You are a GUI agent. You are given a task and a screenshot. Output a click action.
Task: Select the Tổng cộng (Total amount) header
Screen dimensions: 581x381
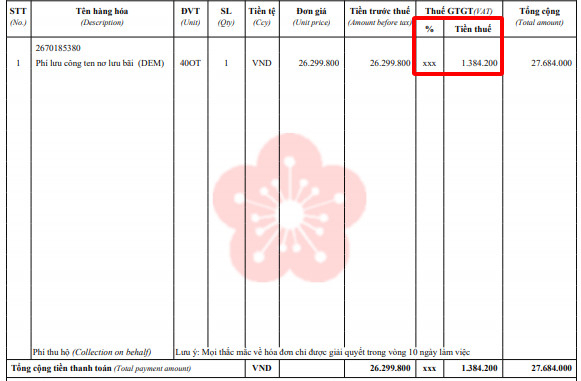[540, 17]
